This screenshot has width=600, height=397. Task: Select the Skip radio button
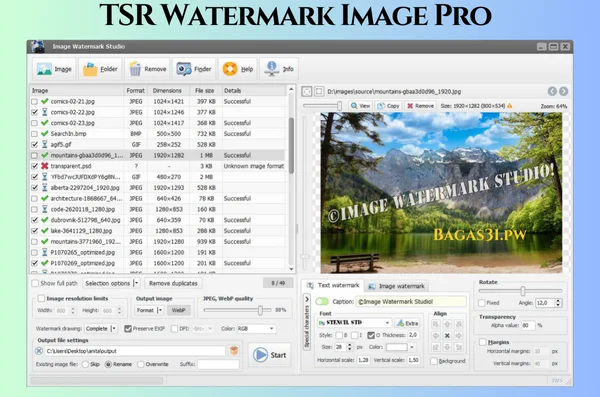(85, 364)
